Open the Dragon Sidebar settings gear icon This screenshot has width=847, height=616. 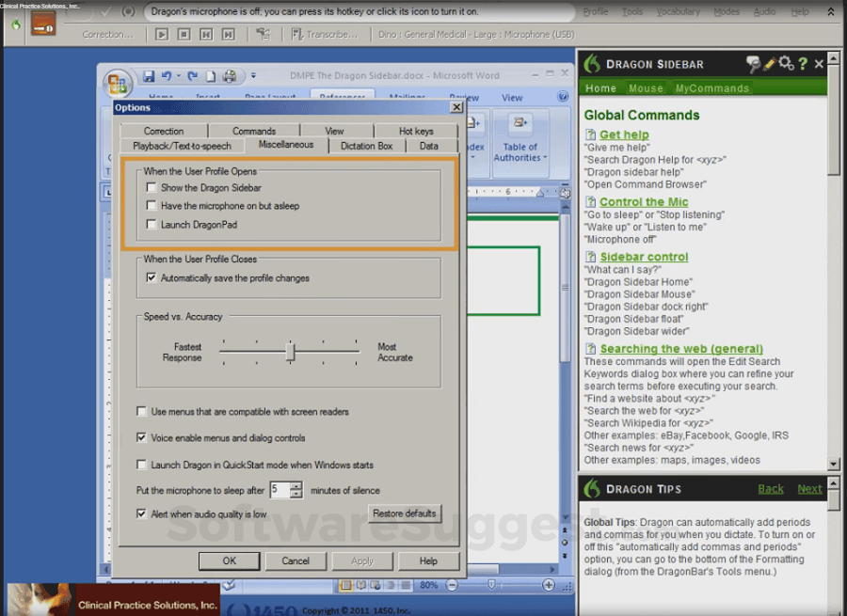pos(785,63)
